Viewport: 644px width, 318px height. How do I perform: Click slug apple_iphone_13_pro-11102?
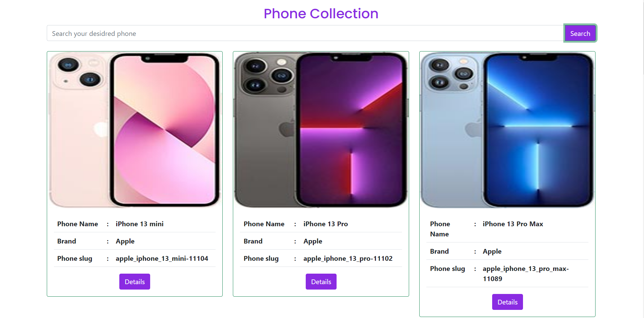click(x=348, y=258)
